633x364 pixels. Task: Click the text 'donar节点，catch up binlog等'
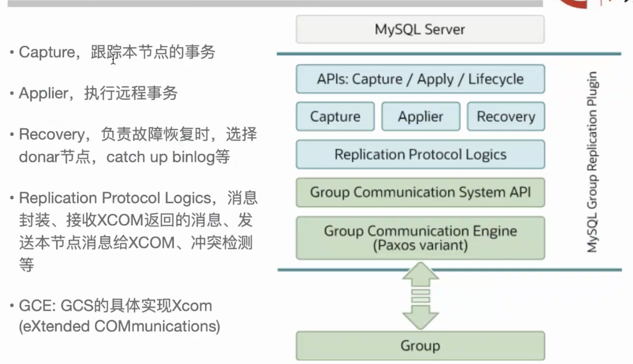pos(124,157)
